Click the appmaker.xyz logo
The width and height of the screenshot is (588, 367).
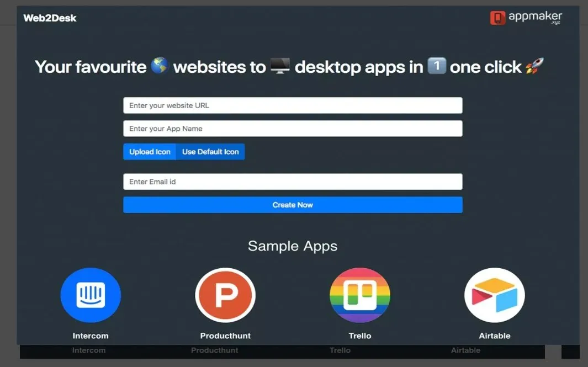click(x=526, y=18)
